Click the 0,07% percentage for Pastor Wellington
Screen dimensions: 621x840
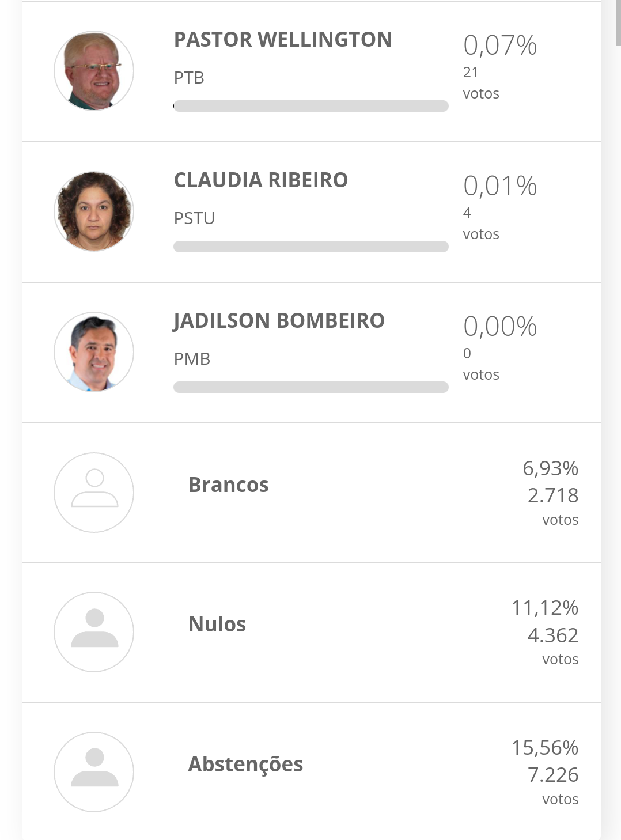click(500, 46)
